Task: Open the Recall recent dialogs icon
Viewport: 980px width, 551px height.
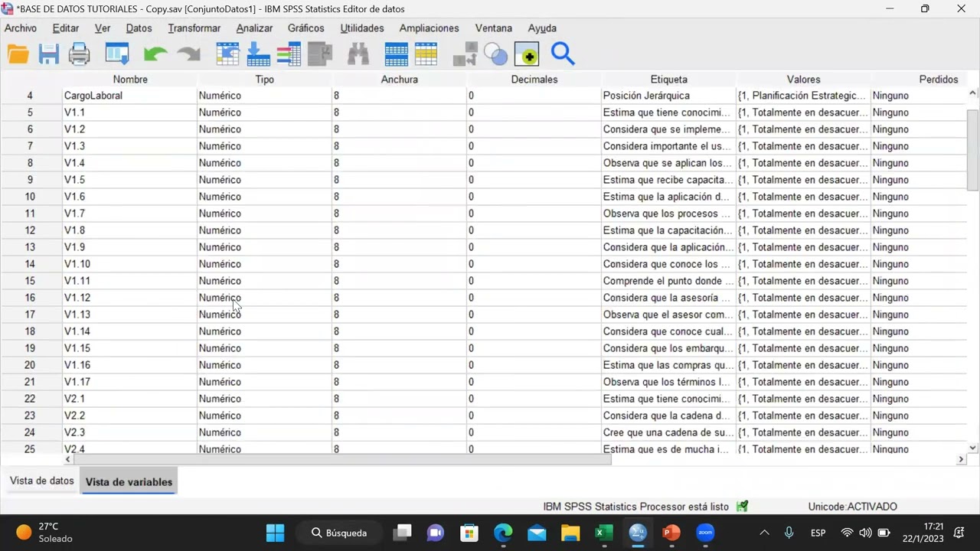Action: point(116,54)
